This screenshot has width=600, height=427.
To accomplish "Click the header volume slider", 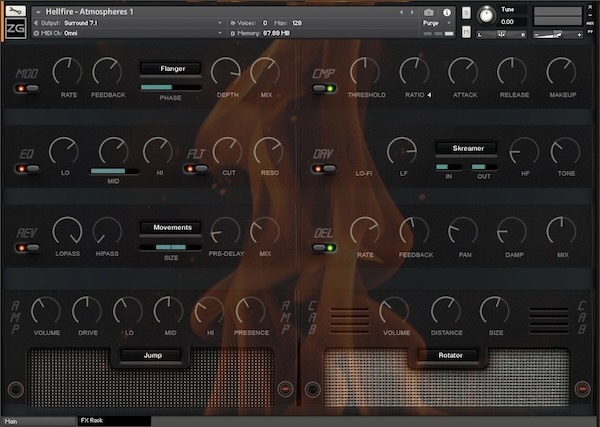I will [558, 35].
